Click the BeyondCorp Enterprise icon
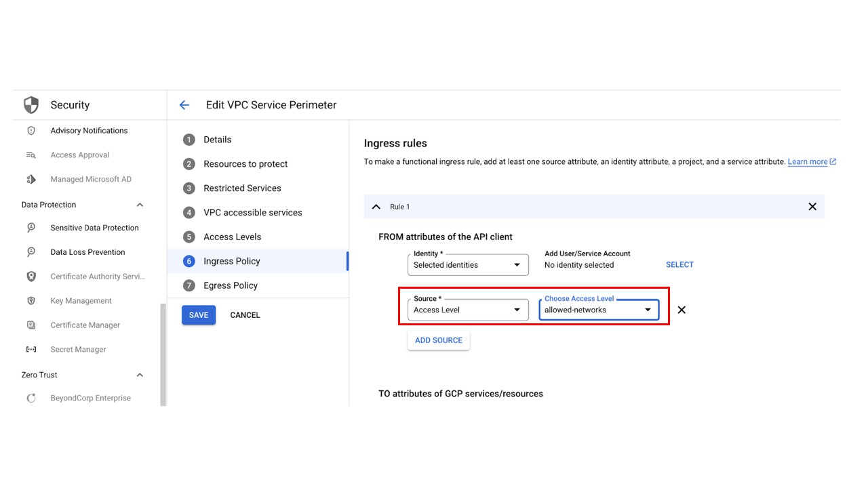Viewport: 868px width, 488px height. (32, 398)
